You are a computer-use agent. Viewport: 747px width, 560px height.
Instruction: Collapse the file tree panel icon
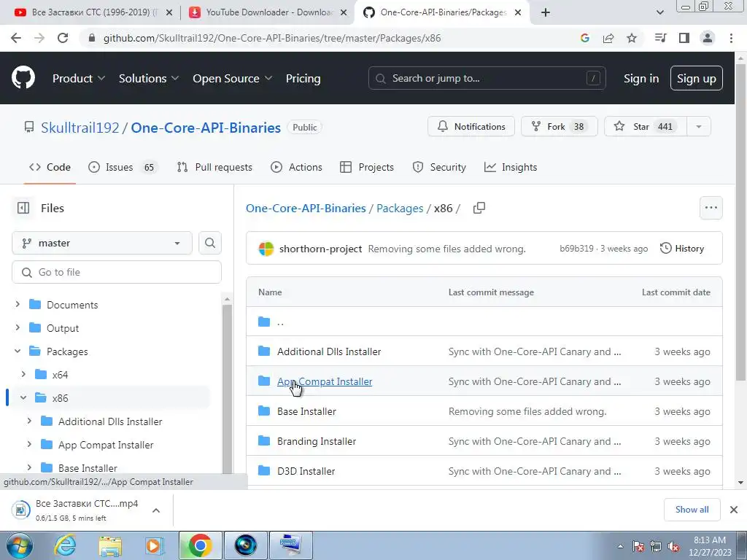tap(23, 208)
